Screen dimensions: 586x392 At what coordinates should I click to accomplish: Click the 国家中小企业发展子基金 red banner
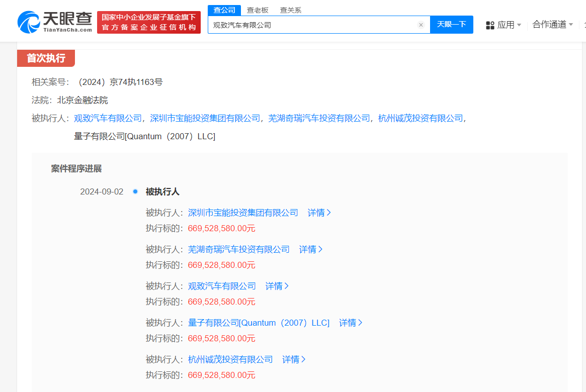[149, 22]
